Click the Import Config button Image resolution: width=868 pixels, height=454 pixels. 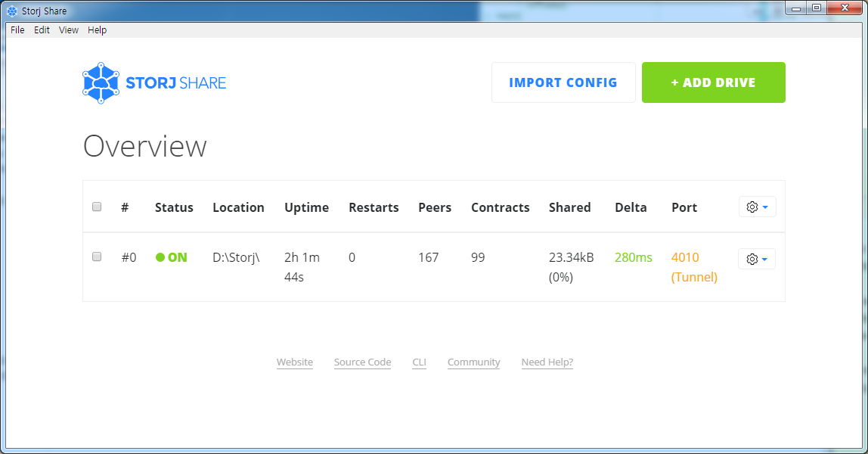[x=563, y=82]
